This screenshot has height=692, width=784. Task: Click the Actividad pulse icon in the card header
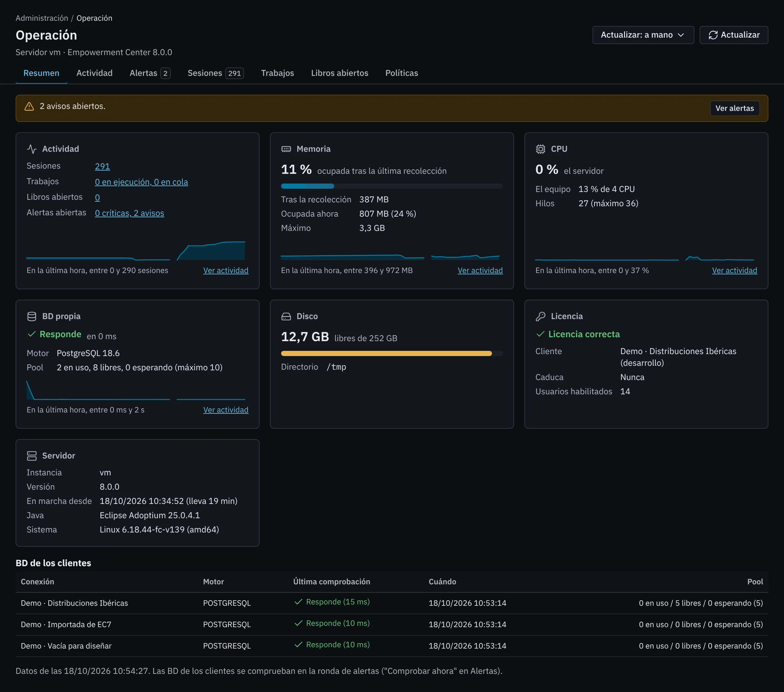[x=32, y=149]
